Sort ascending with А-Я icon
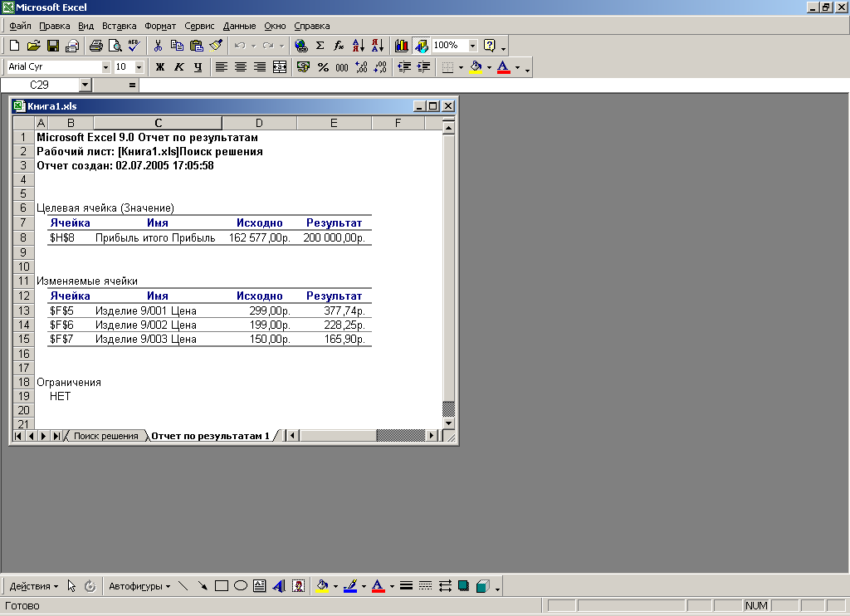Image resolution: width=850 pixels, height=616 pixels. [x=359, y=46]
